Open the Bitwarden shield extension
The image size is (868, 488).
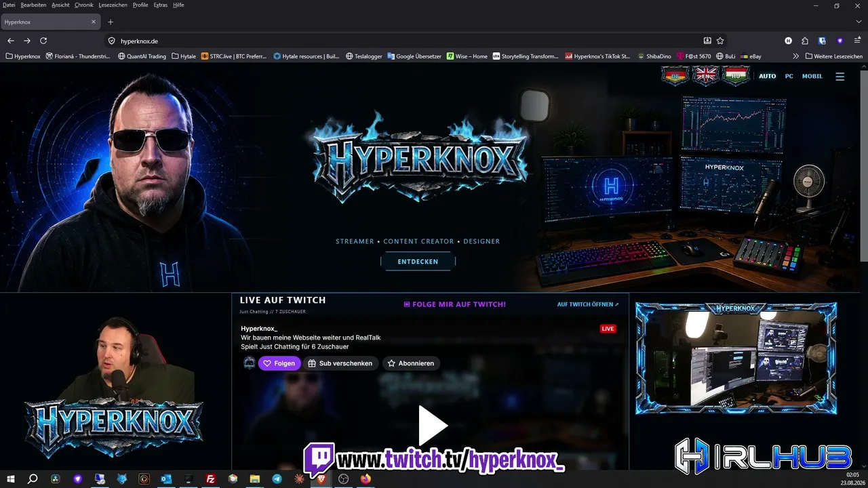[822, 41]
